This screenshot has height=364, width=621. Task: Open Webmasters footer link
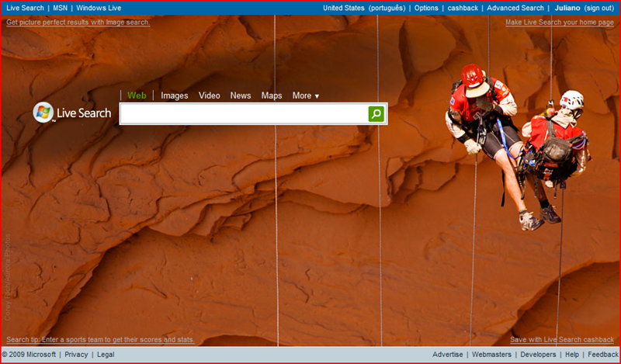(491, 355)
